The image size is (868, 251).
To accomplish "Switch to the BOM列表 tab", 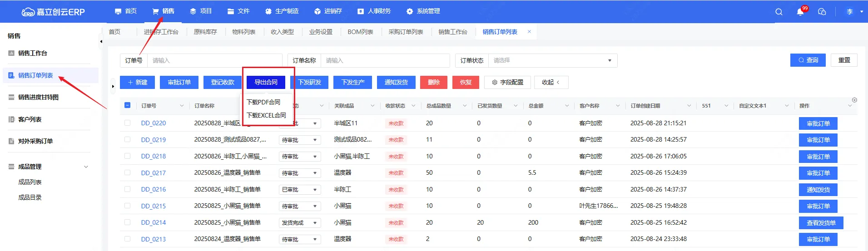I will click(360, 32).
